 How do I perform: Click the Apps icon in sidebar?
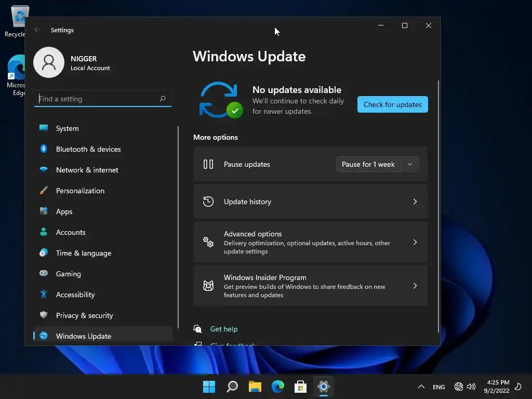44,211
